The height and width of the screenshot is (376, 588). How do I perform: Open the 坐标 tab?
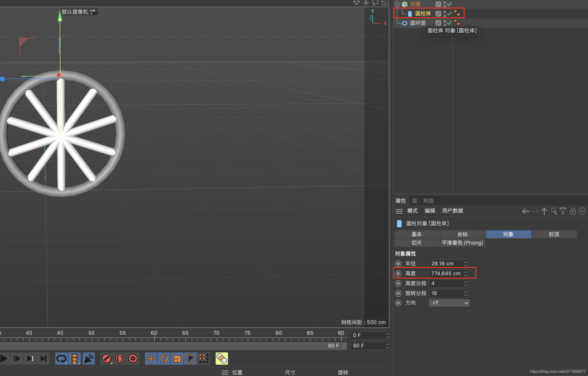pos(462,234)
